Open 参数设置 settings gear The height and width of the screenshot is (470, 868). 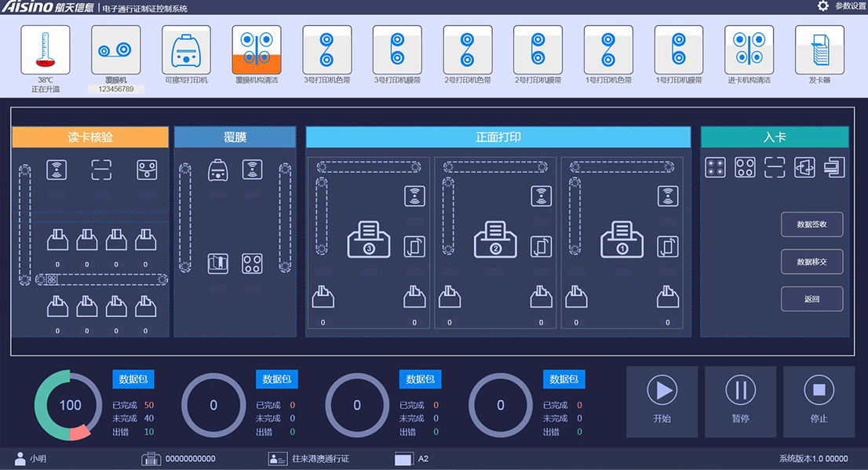tap(823, 6)
